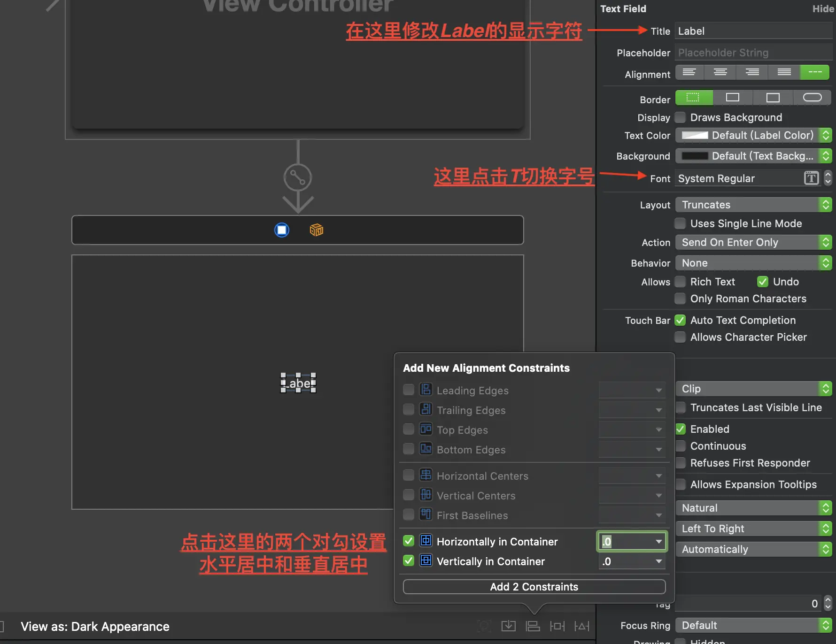
Task: Select the rounded border style for text field
Action: 813,98
